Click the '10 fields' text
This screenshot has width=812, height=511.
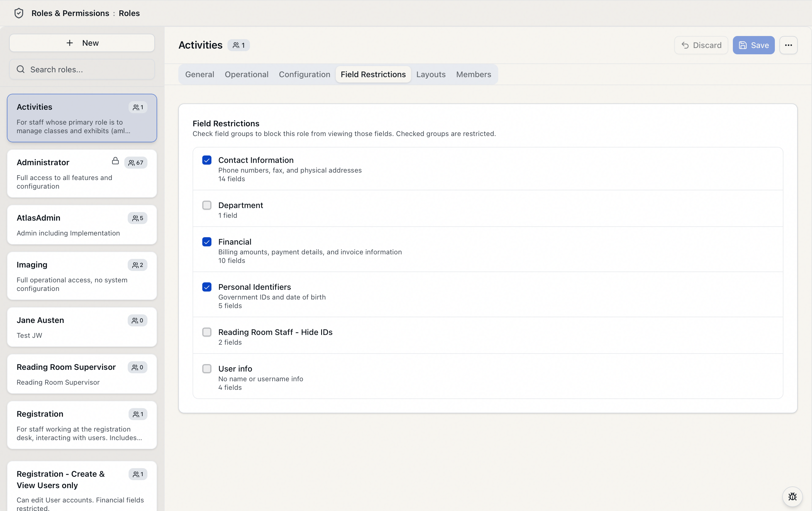(x=232, y=261)
